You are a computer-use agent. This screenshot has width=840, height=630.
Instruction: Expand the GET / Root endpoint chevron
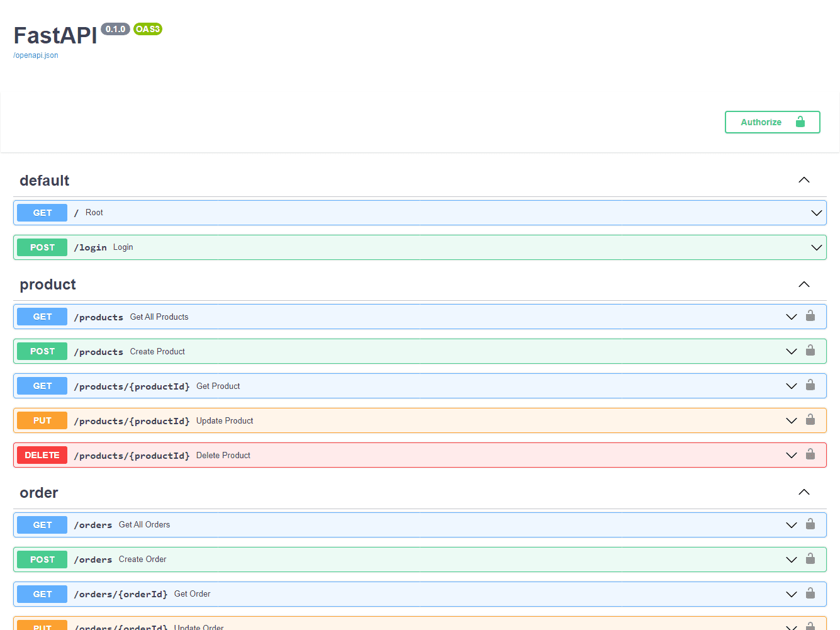click(x=816, y=213)
